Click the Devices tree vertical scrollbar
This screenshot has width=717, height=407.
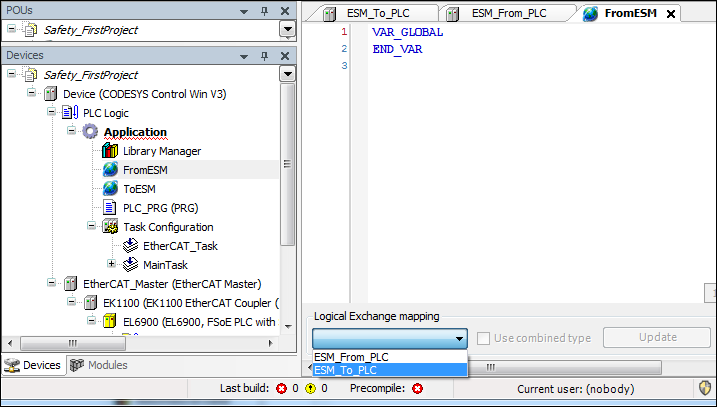click(287, 165)
